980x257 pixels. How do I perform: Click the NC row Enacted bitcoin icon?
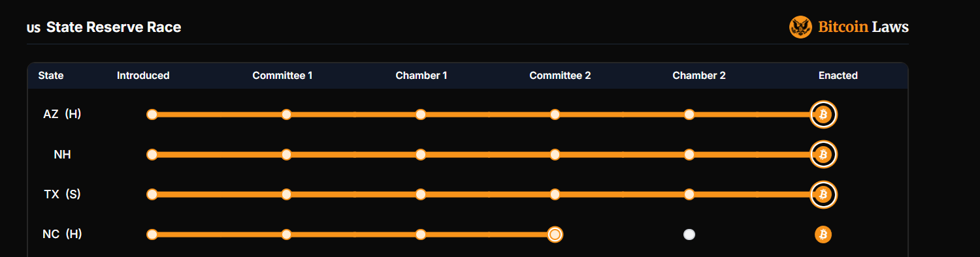pyautogui.click(x=823, y=234)
